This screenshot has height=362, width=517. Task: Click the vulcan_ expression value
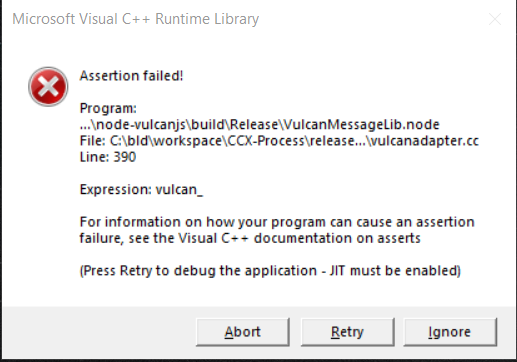tap(179, 190)
